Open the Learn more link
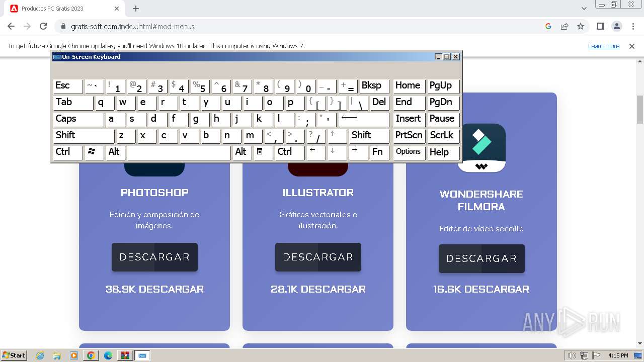644x362 pixels. pos(604,46)
